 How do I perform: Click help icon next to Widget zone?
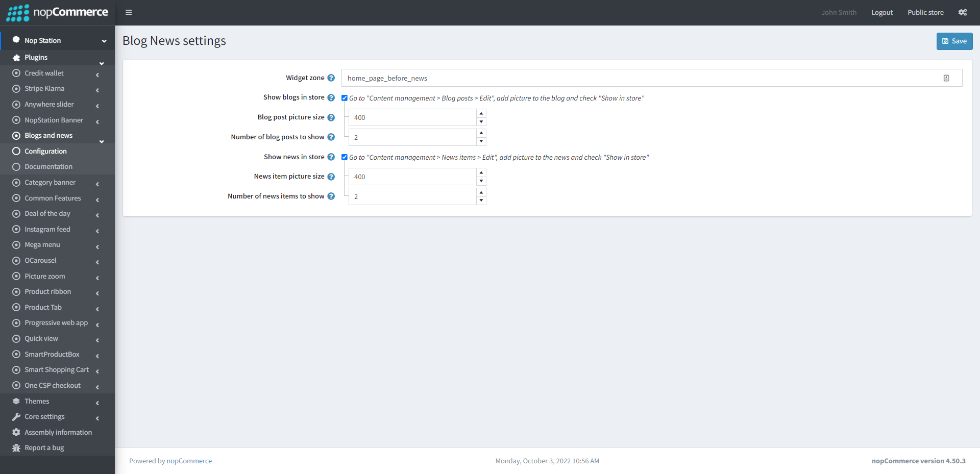coord(331,78)
